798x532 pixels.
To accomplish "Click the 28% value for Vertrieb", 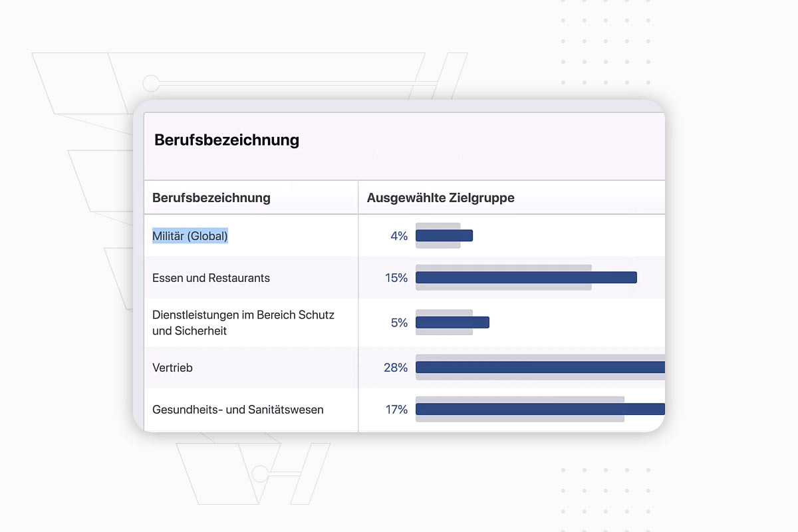I will pyautogui.click(x=396, y=367).
